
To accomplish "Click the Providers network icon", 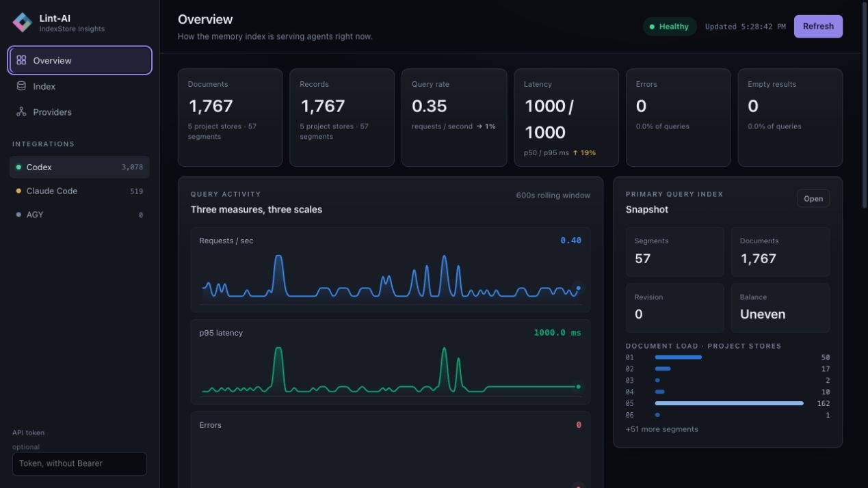I will (x=21, y=112).
